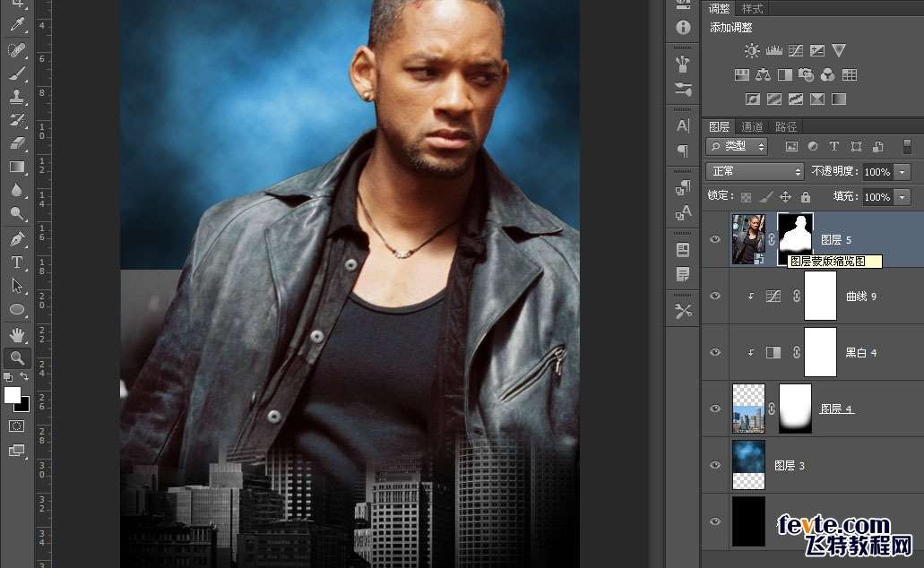Swap foreground and background colors
The height and width of the screenshot is (568, 924).
pos(25,376)
